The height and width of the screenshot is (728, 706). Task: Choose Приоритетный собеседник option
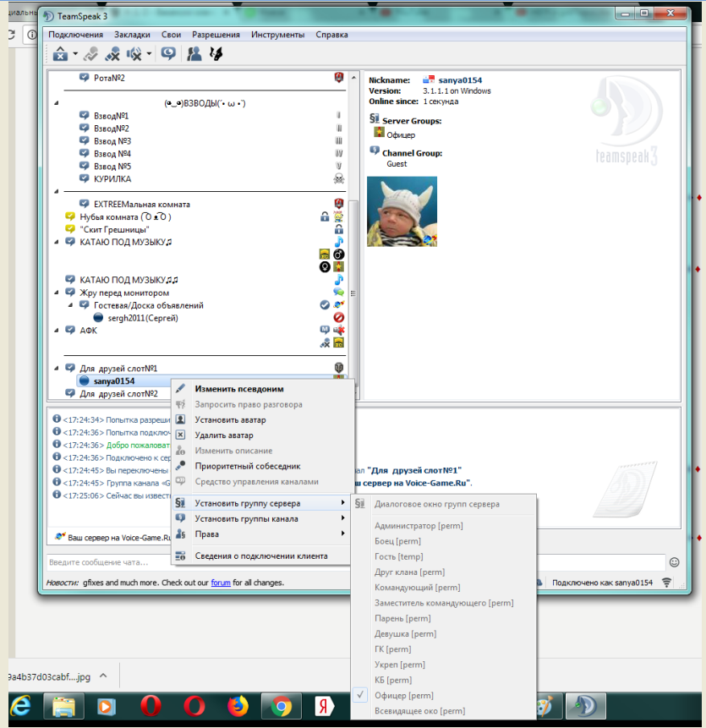click(x=261, y=466)
